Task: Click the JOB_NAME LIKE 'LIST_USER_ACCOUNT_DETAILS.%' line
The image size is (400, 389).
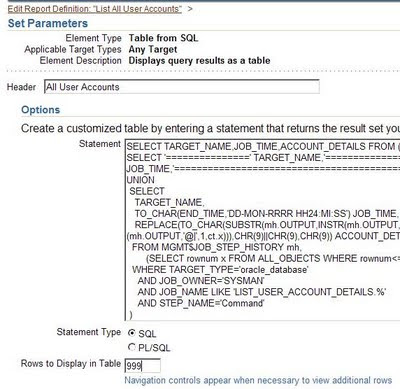Action: [262, 292]
